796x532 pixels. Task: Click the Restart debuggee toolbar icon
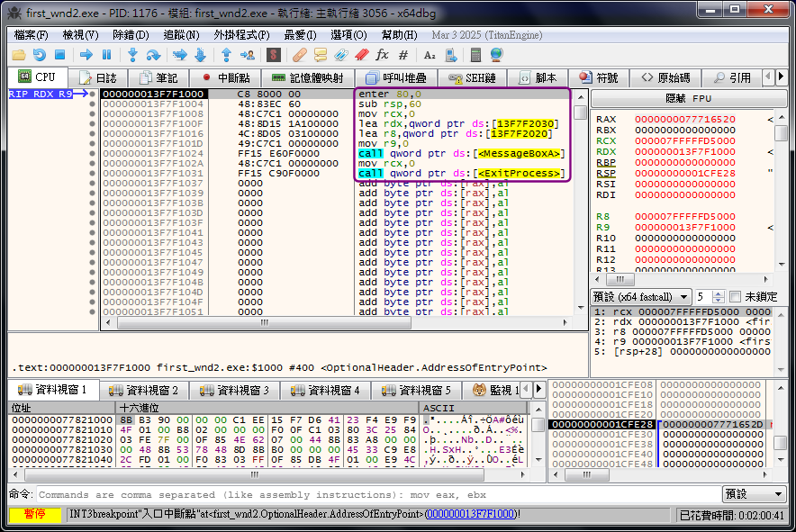pyautogui.click(x=40, y=55)
